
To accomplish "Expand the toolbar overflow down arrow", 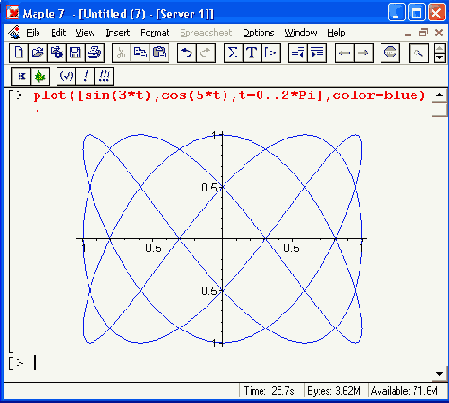I will point(440,57).
